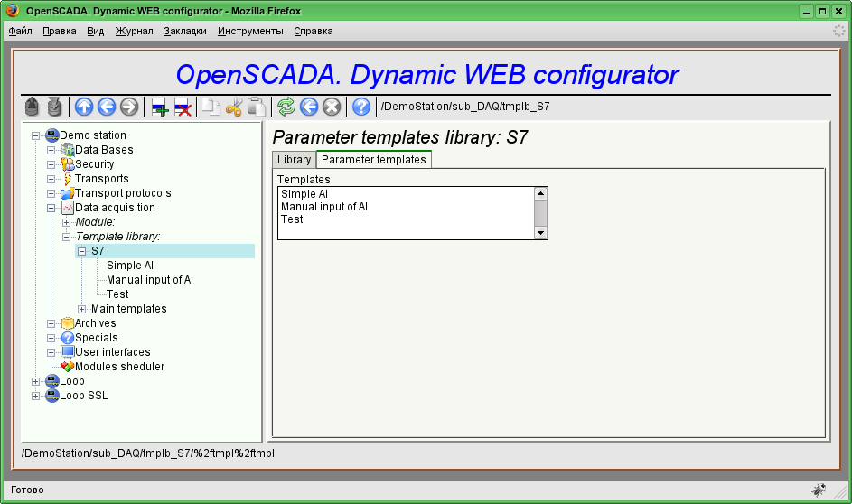Expand the Loop SSL tree node
The height and width of the screenshot is (504, 852).
click(x=36, y=396)
